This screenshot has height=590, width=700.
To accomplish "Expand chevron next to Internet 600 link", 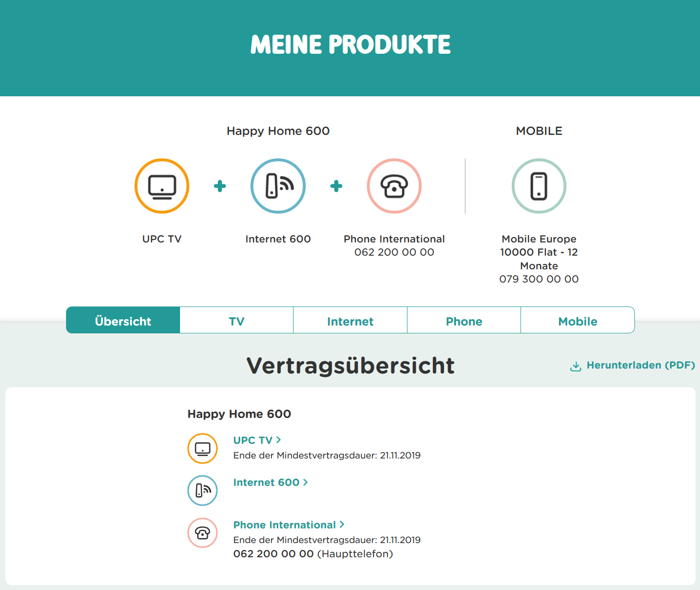I will click(x=306, y=482).
